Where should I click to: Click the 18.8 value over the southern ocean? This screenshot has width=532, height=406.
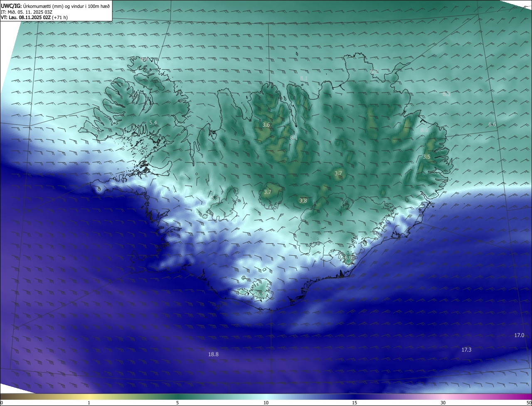[213, 355]
